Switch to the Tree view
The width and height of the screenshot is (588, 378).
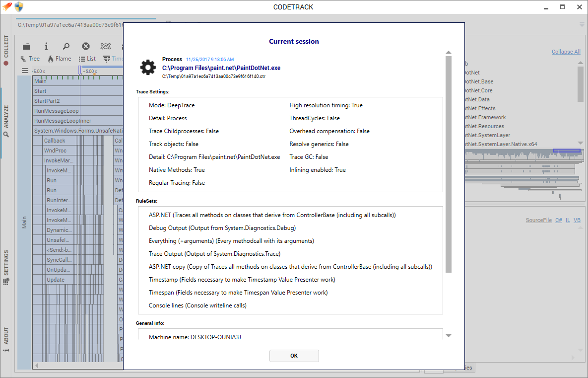30,59
